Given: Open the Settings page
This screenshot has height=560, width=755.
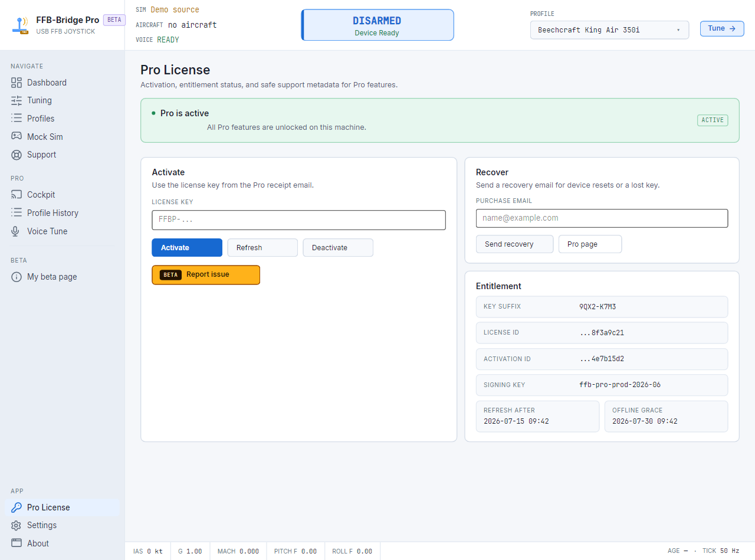Looking at the screenshot, I should [62, 525].
